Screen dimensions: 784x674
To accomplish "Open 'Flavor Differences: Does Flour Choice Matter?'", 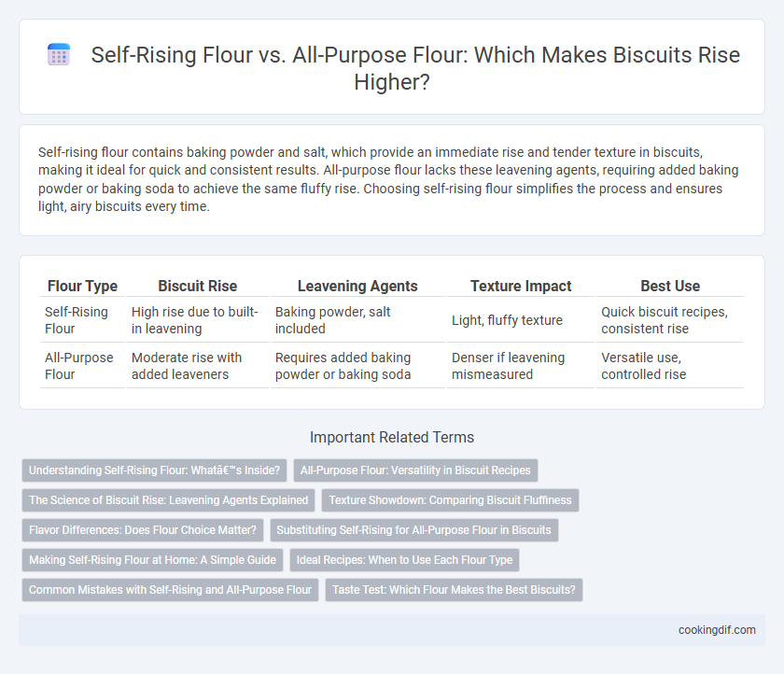I will (143, 530).
